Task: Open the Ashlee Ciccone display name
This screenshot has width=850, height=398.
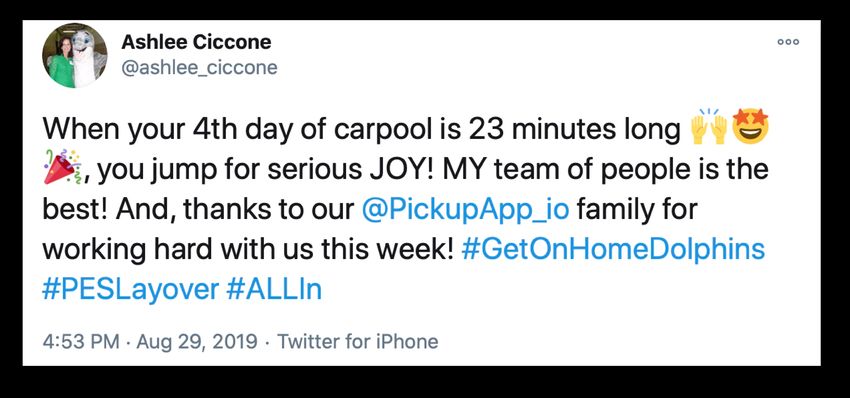Action: click(x=196, y=42)
